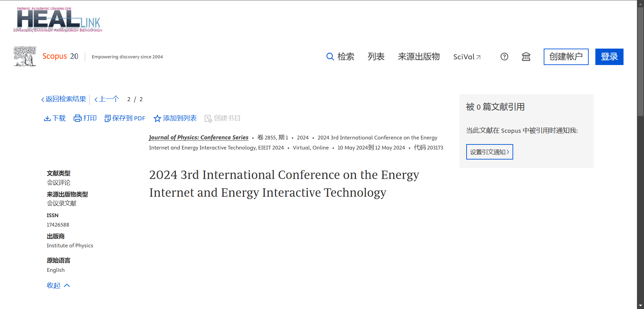644x309 pixels.
Task: Open 来源出版物 sources menu item
Action: [x=419, y=57]
